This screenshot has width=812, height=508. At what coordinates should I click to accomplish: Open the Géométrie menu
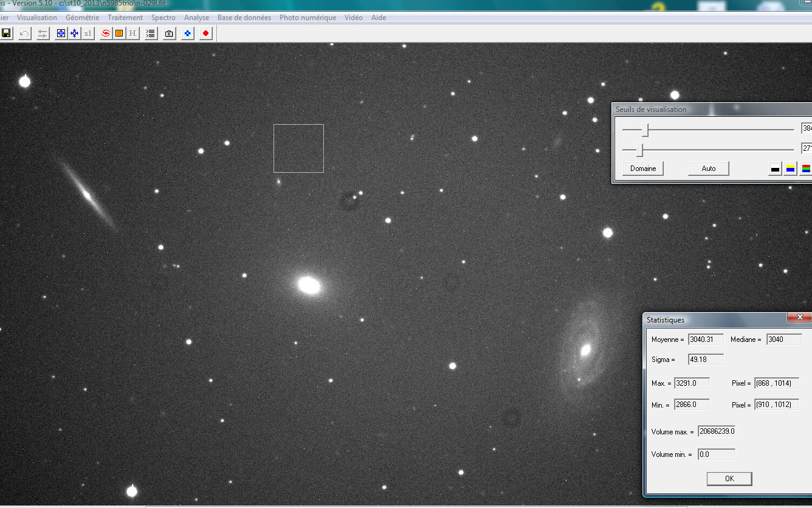click(x=82, y=18)
